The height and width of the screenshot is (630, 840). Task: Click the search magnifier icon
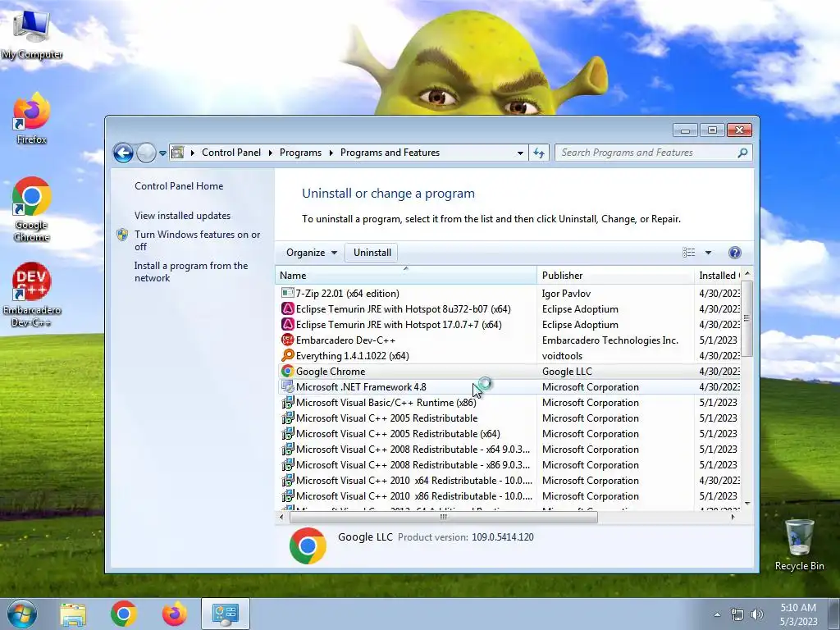(742, 153)
